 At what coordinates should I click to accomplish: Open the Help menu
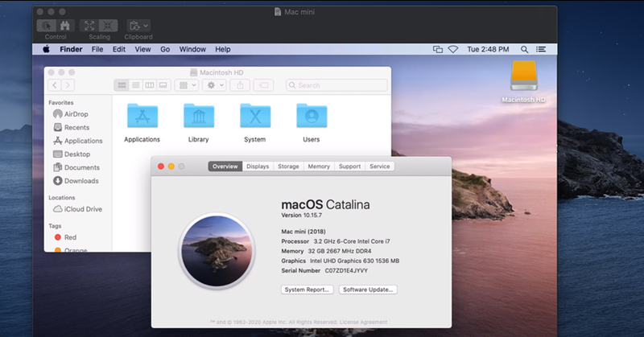pos(223,49)
